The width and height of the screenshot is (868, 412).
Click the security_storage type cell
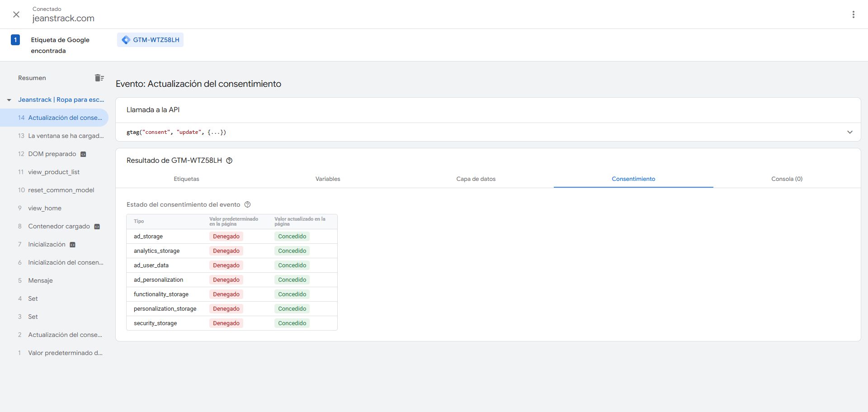click(x=155, y=323)
